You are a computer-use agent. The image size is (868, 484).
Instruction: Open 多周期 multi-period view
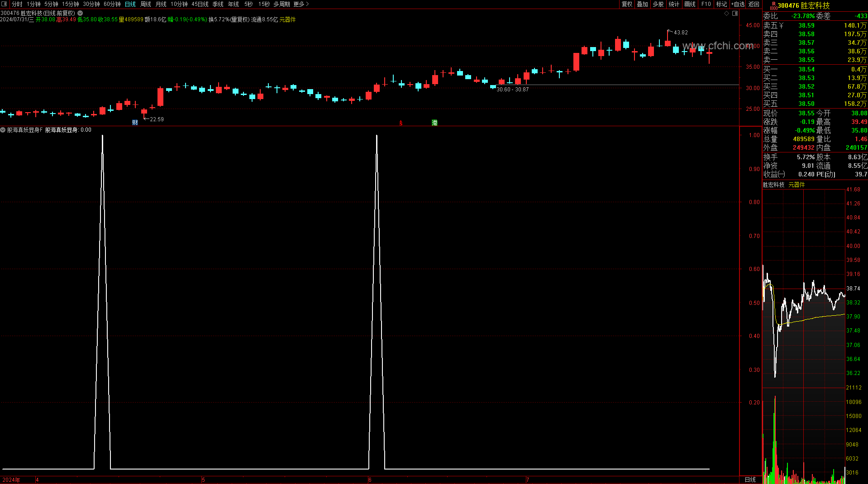point(281,4)
